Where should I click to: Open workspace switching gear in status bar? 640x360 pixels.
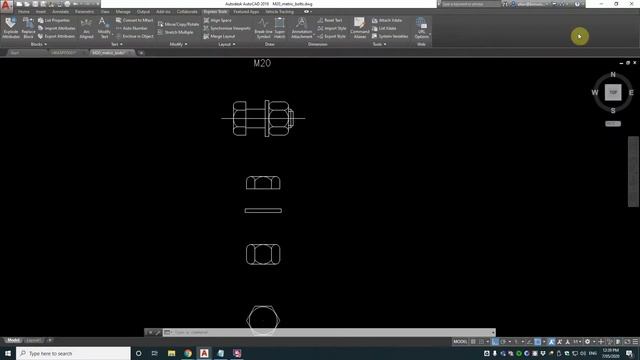(x=587, y=342)
